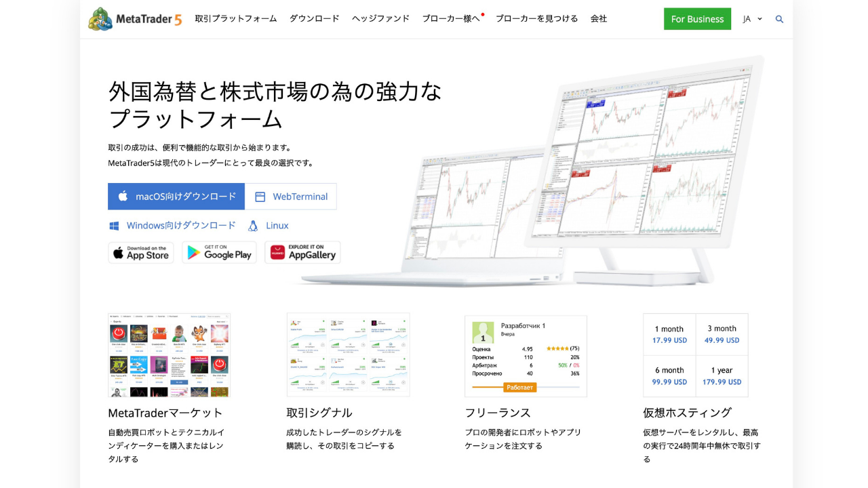The height and width of the screenshot is (488, 868).
Task: Open the Huawei AppGallery badge
Action: (x=302, y=253)
